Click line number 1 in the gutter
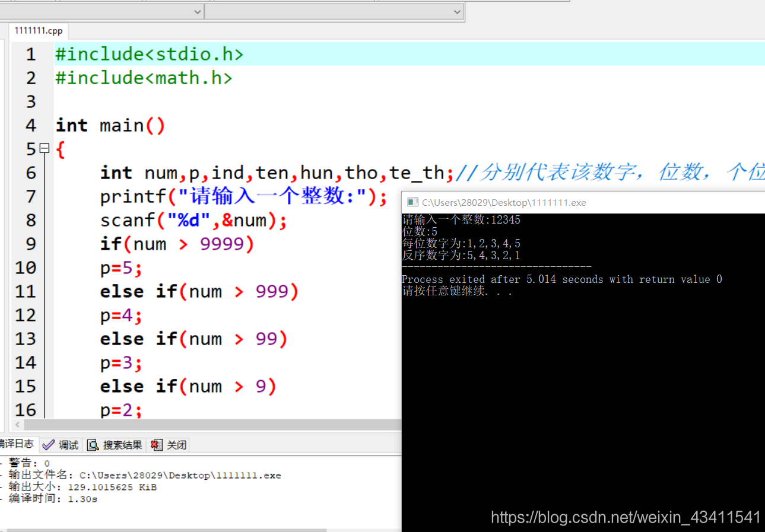Screen dimensions: 765x532 [x=30, y=55]
